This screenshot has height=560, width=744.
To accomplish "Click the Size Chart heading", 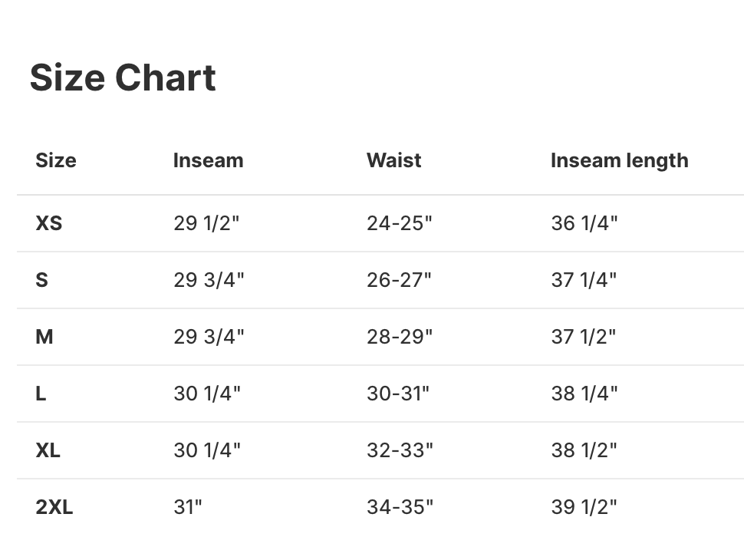I will (x=123, y=78).
